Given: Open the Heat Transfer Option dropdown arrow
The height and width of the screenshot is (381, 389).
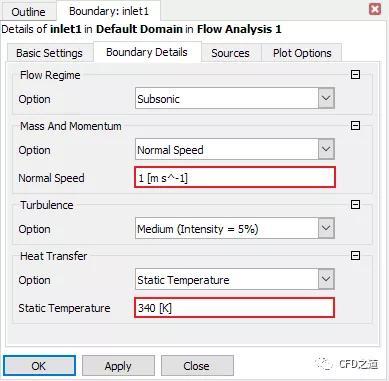Looking at the screenshot, I should pyautogui.click(x=326, y=279).
